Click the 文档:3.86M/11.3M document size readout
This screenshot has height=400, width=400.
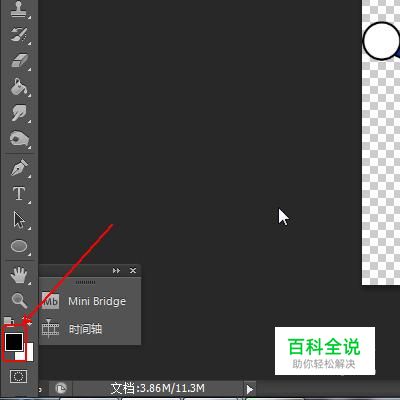click(158, 388)
